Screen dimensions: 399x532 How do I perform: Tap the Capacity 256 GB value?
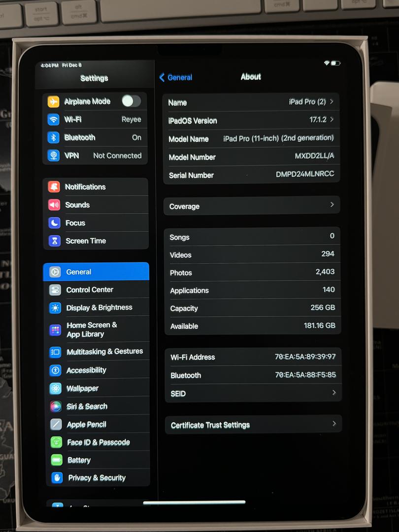pyautogui.click(x=323, y=307)
